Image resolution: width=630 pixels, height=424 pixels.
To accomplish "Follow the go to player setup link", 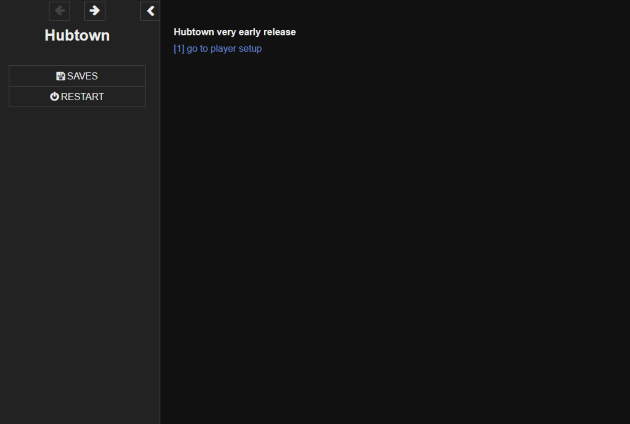I will point(217,49).
